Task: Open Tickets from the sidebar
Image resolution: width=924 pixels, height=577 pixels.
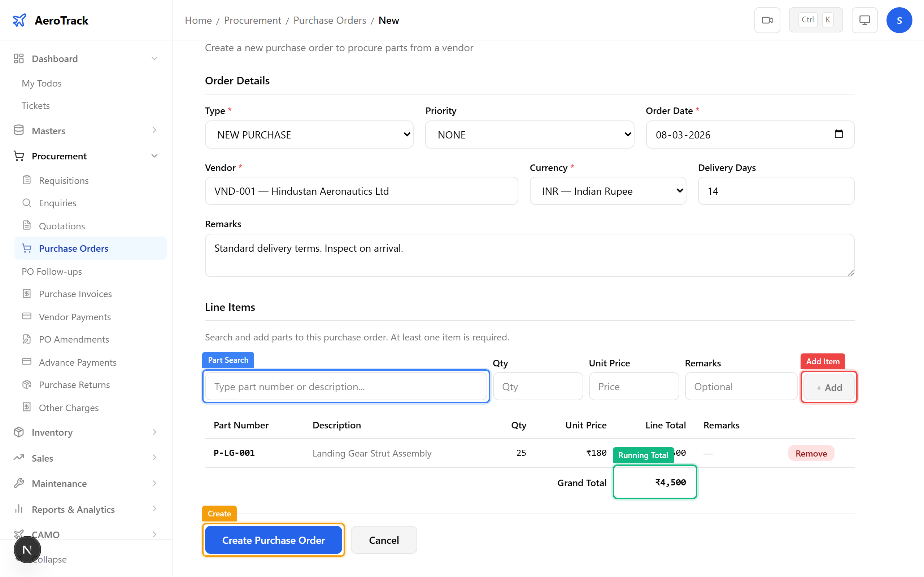Action: (x=35, y=105)
